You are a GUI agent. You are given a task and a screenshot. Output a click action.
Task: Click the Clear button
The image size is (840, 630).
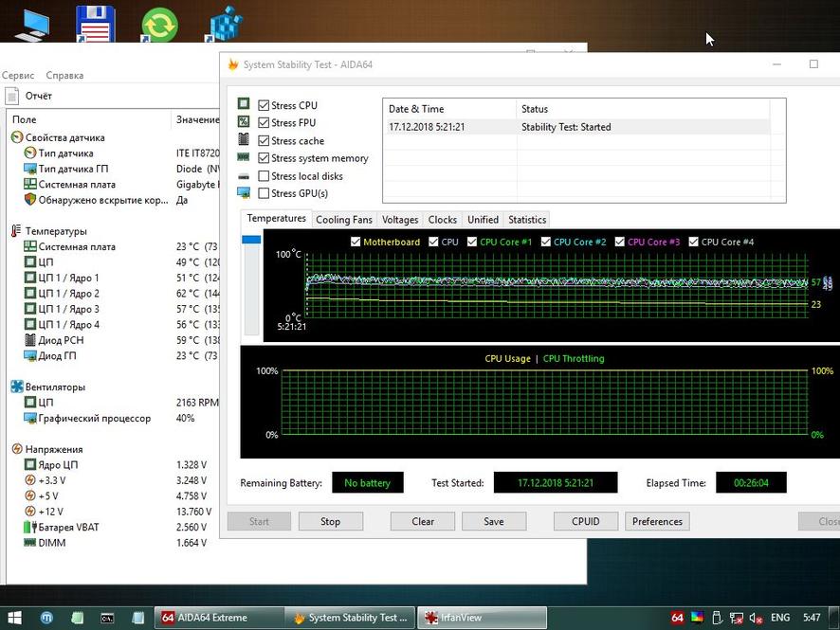pos(423,521)
